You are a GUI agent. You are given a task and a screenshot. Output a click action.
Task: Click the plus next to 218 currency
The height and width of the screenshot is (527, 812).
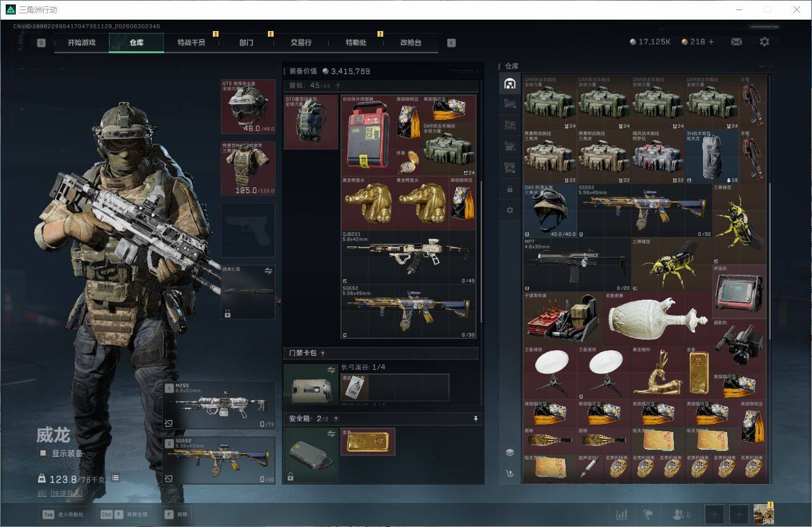pyautogui.click(x=711, y=42)
